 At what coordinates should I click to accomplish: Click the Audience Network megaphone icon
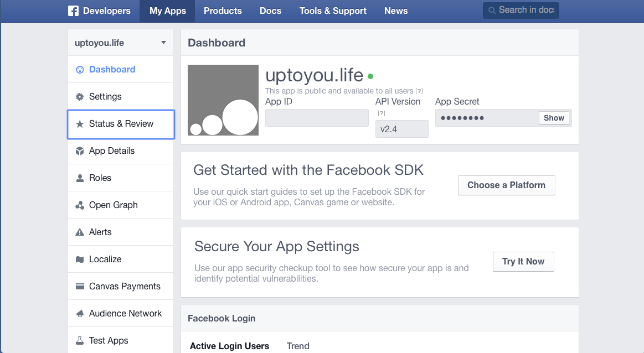pos(80,314)
